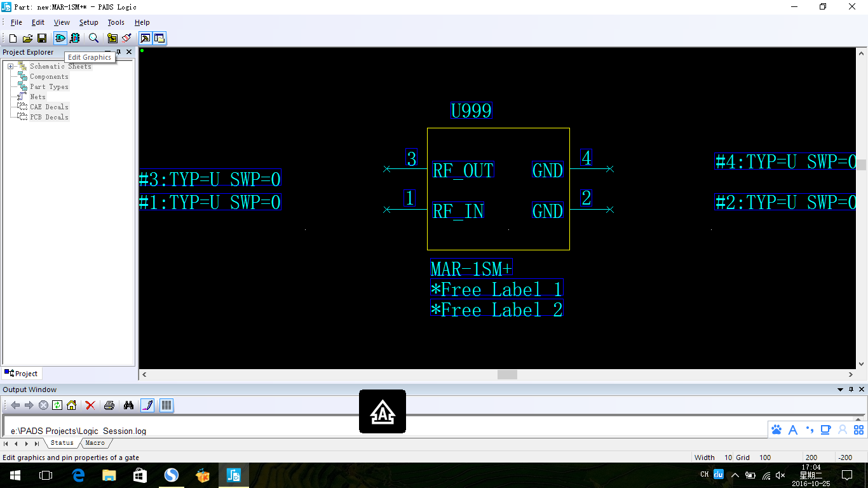Switch to the Status tab
Screen dimensions: 868x488
tap(62, 443)
